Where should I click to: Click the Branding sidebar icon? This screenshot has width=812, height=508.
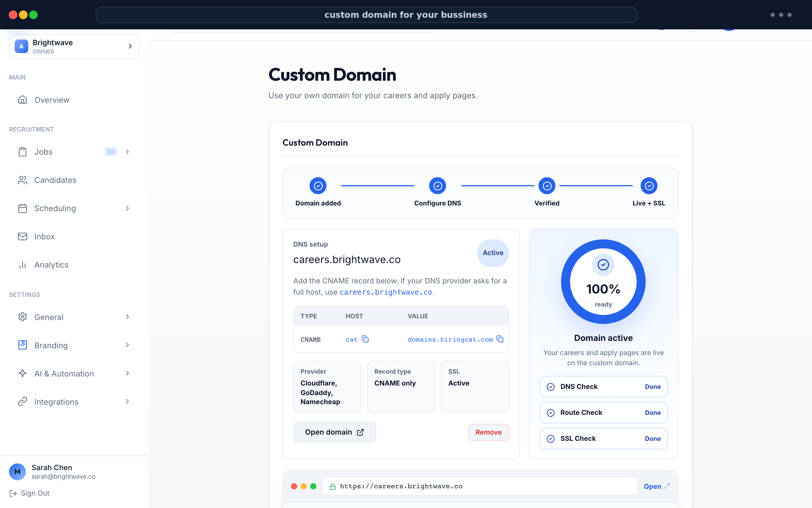(x=23, y=345)
